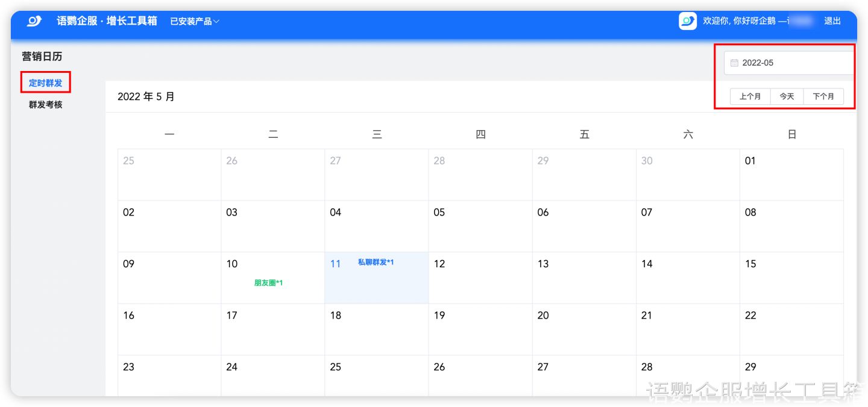Click 退出 to log out
The height and width of the screenshot is (407, 868).
(x=832, y=21)
